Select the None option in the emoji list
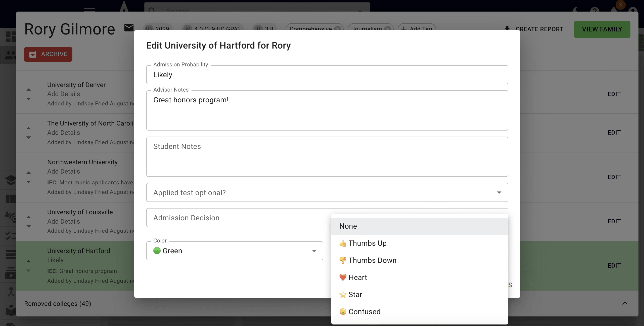This screenshot has width=644, height=326. click(420, 226)
